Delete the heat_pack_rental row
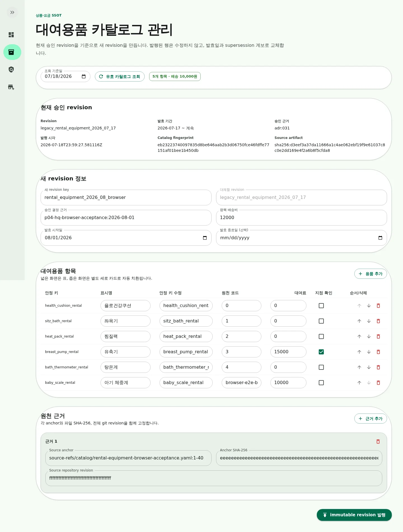Screen dimensions: 403x532 [x=378, y=336]
